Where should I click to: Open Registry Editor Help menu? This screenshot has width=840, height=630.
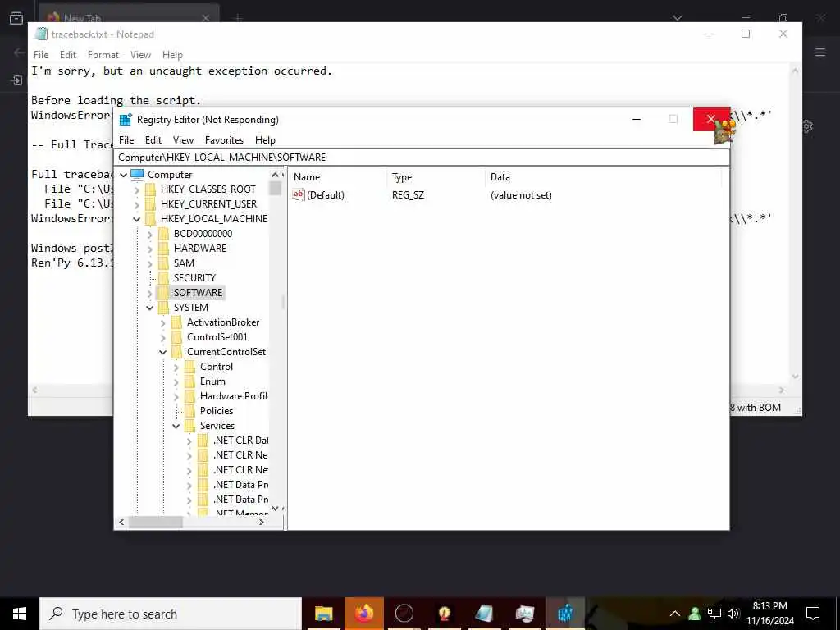point(265,139)
